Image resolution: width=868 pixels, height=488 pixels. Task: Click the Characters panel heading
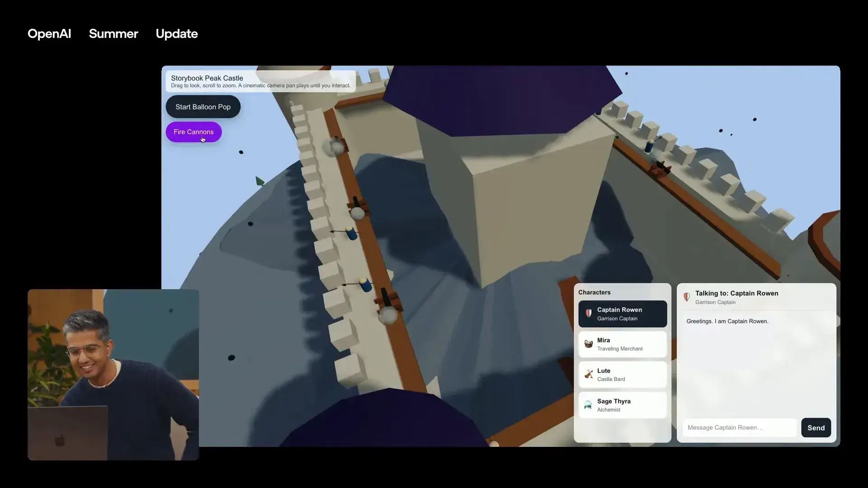pos(594,292)
